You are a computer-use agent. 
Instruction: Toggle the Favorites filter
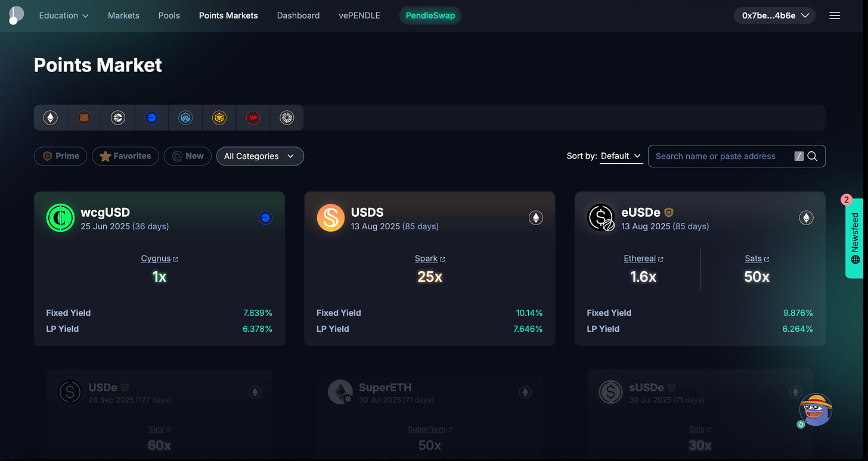(125, 156)
